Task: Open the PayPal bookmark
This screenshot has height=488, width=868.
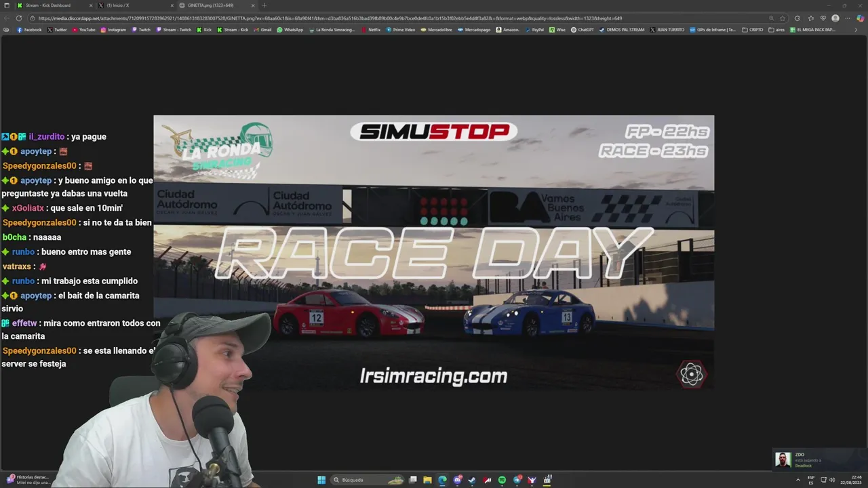Action: (x=534, y=30)
